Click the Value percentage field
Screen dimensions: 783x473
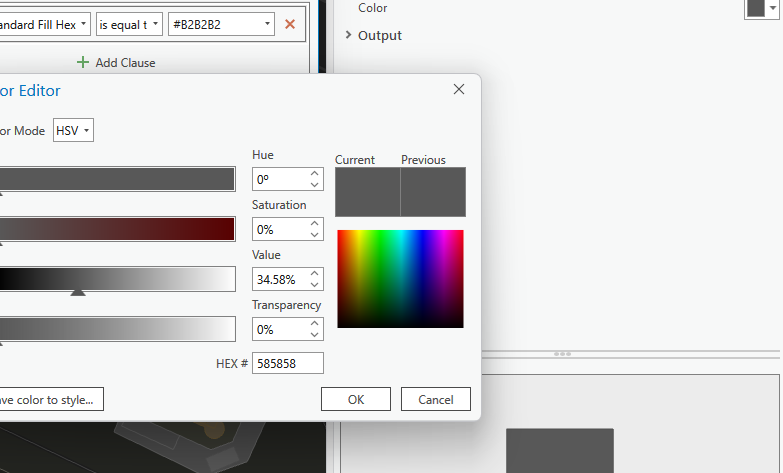[279, 279]
